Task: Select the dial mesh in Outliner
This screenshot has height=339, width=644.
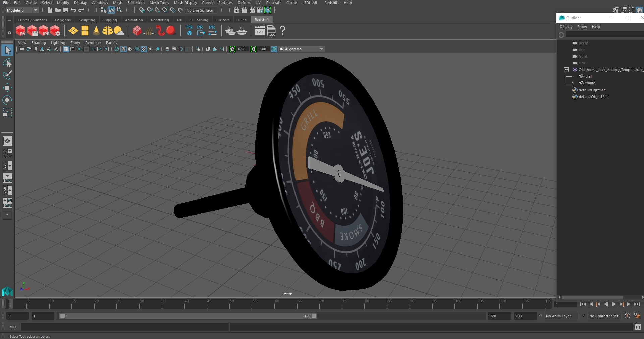Action: [x=588, y=76]
